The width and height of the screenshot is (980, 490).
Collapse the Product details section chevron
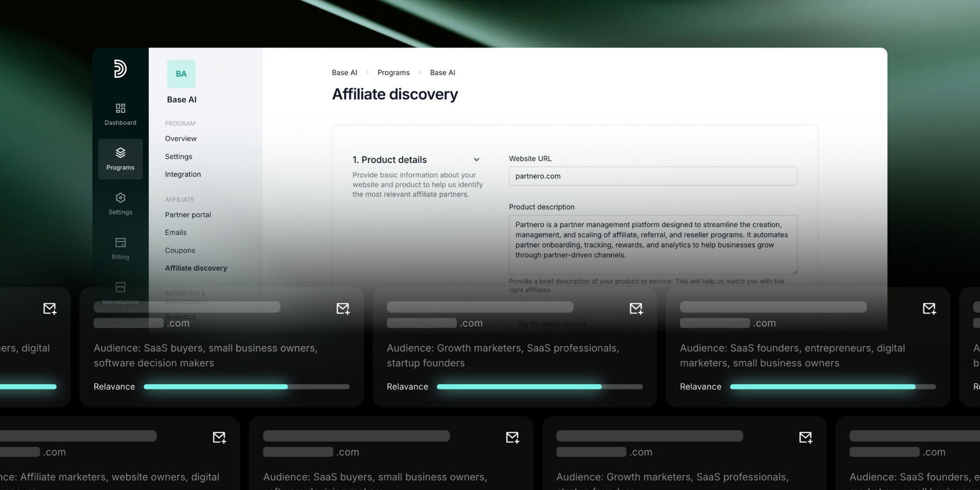click(477, 160)
